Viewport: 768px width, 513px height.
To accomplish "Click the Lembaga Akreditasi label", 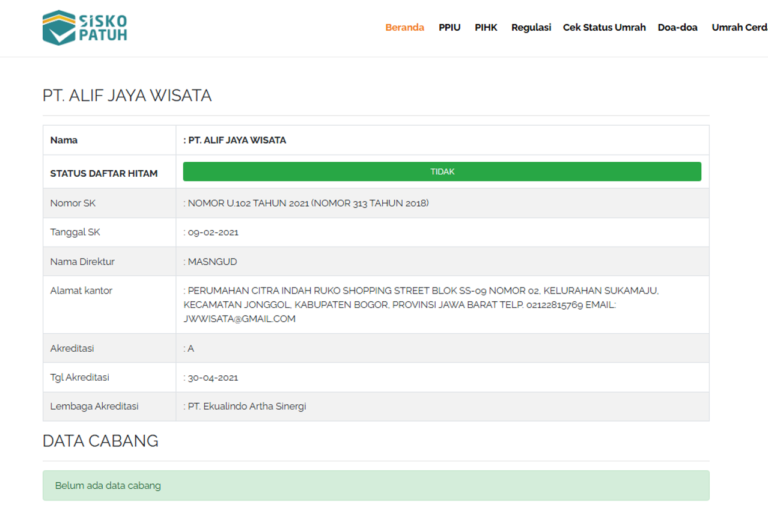I will (x=94, y=406).
